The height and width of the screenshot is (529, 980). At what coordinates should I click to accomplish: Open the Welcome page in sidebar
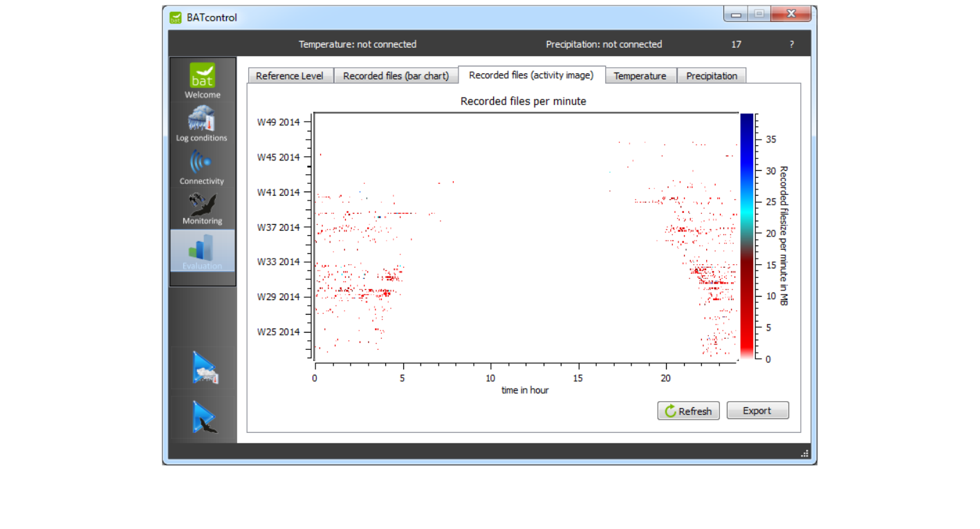coord(202,81)
